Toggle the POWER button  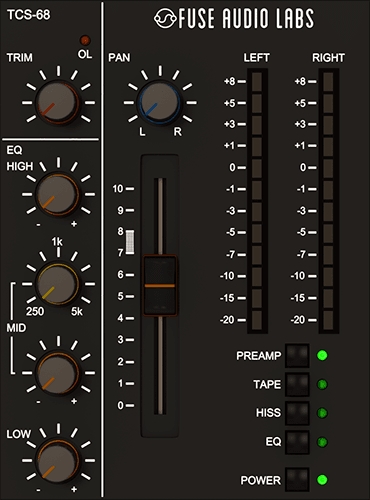click(297, 480)
